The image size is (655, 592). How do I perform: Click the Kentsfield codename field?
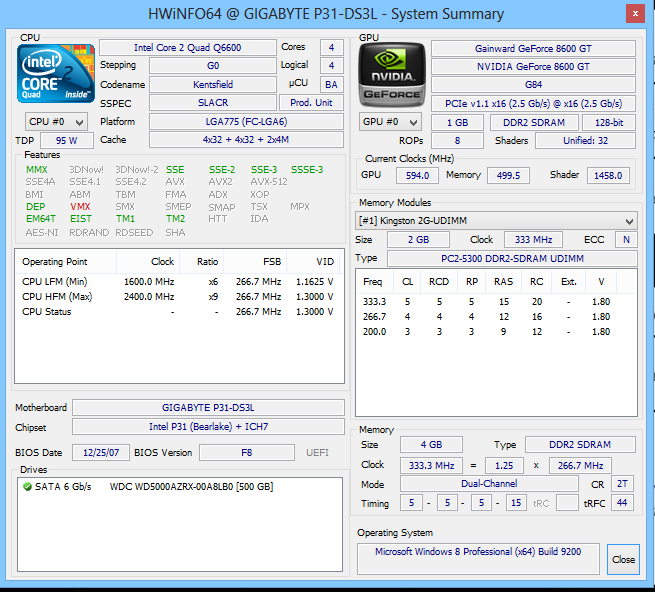click(213, 84)
